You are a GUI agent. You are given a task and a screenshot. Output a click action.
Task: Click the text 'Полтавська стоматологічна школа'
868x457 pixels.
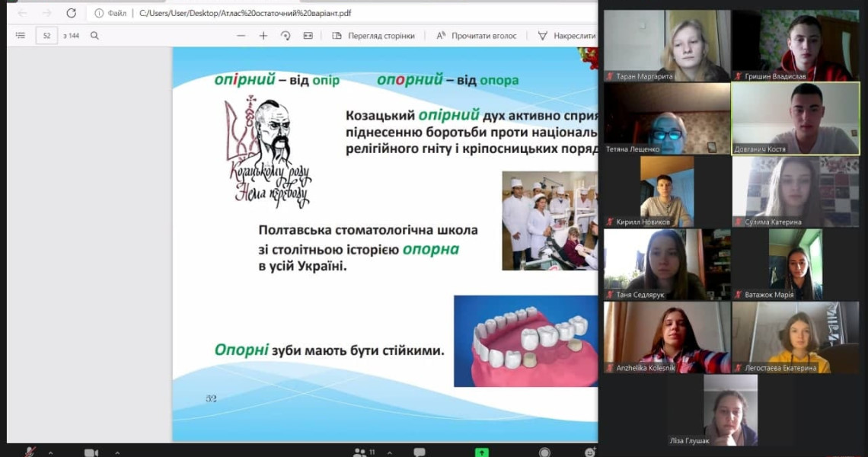368,230
